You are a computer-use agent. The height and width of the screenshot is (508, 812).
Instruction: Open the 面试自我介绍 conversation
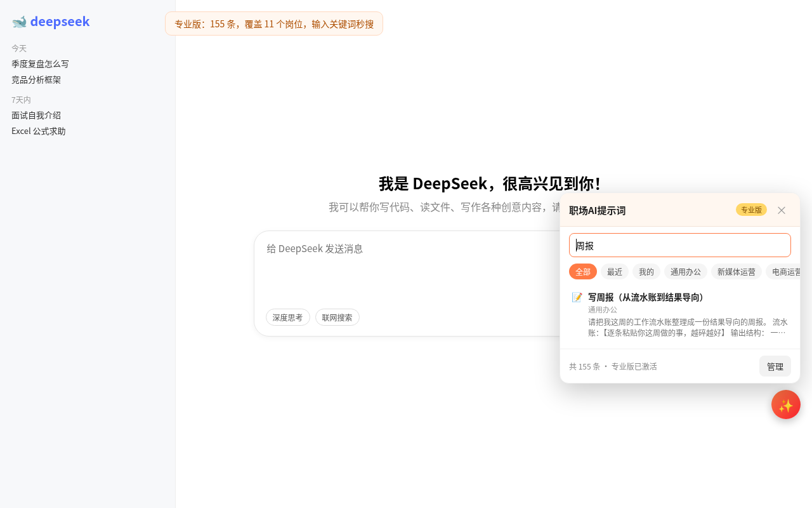tap(36, 116)
